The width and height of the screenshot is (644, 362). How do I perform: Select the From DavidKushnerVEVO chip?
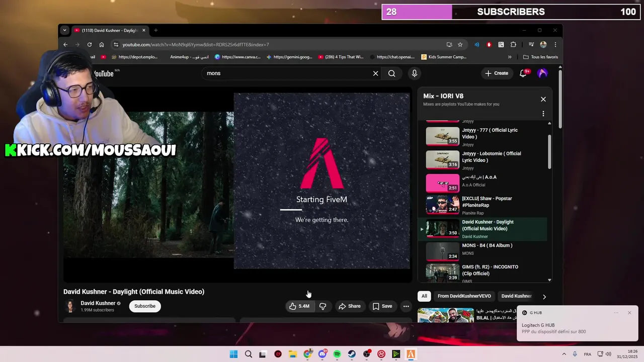coord(464,296)
